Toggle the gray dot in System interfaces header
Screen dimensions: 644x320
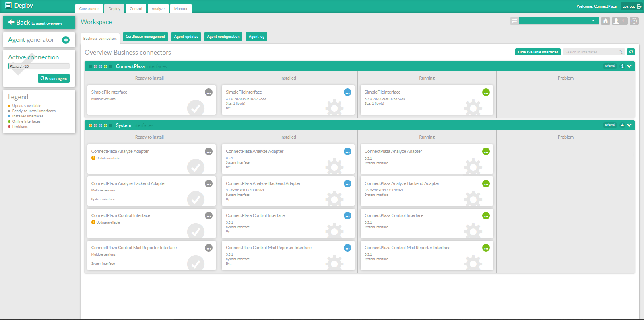95,125
